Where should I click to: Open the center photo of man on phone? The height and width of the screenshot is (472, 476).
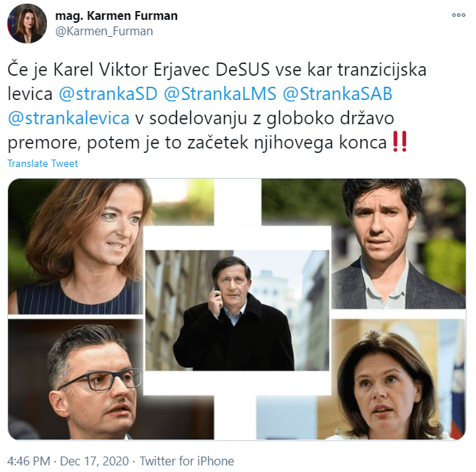[x=237, y=310]
